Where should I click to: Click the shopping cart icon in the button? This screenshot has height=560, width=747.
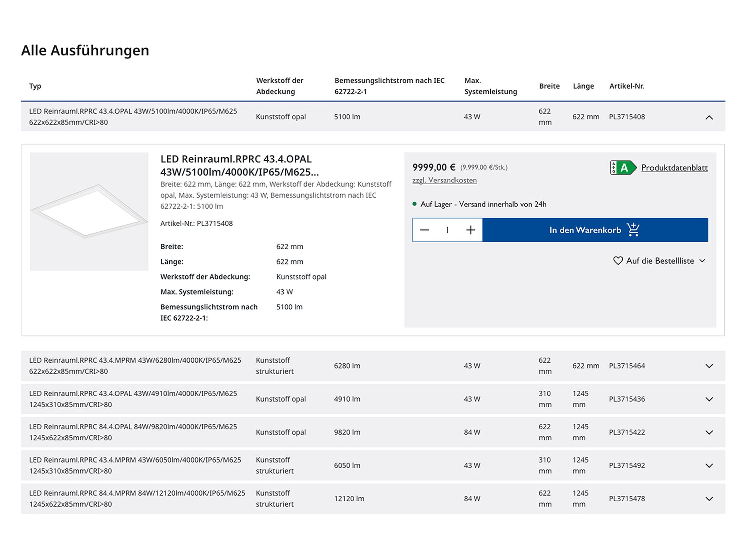point(633,230)
